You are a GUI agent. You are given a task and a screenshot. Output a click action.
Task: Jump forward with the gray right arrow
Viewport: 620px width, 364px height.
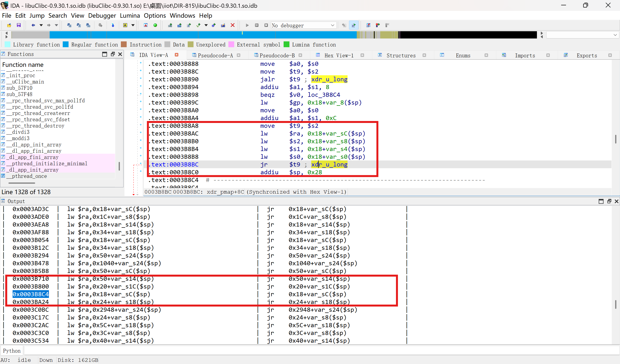tap(48, 25)
